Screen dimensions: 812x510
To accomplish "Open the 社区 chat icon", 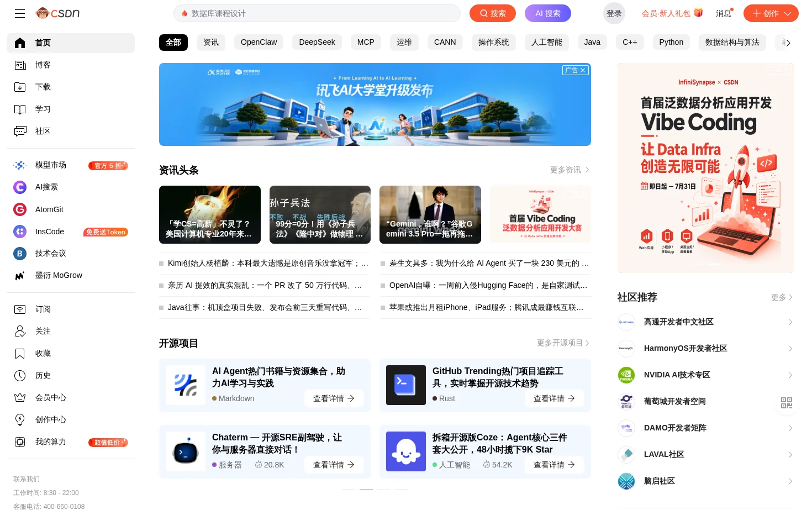I will [x=20, y=132].
